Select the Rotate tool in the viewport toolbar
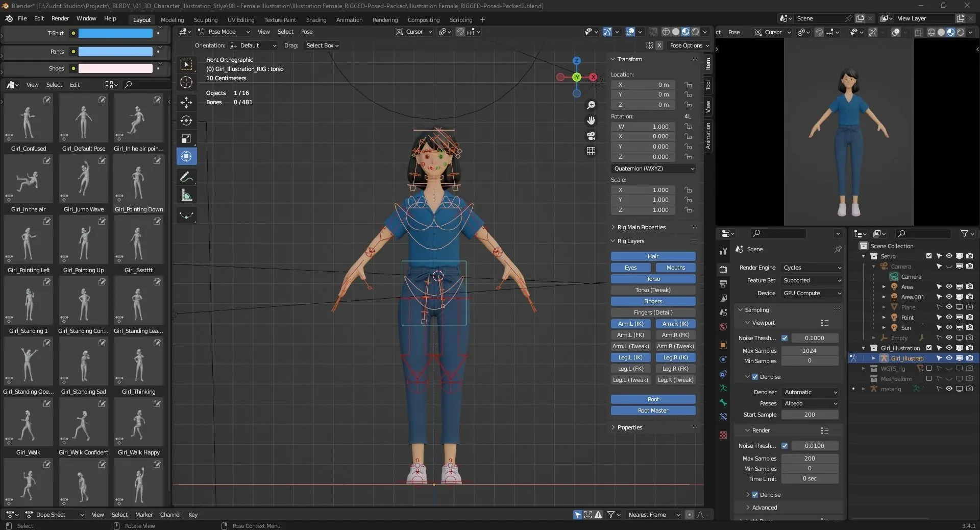The width and height of the screenshot is (980, 530). tap(186, 121)
